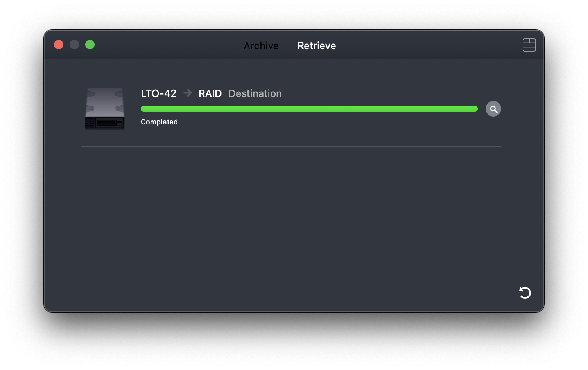Click the RAID destination name
The height and width of the screenshot is (370, 588).
tap(210, 93)
